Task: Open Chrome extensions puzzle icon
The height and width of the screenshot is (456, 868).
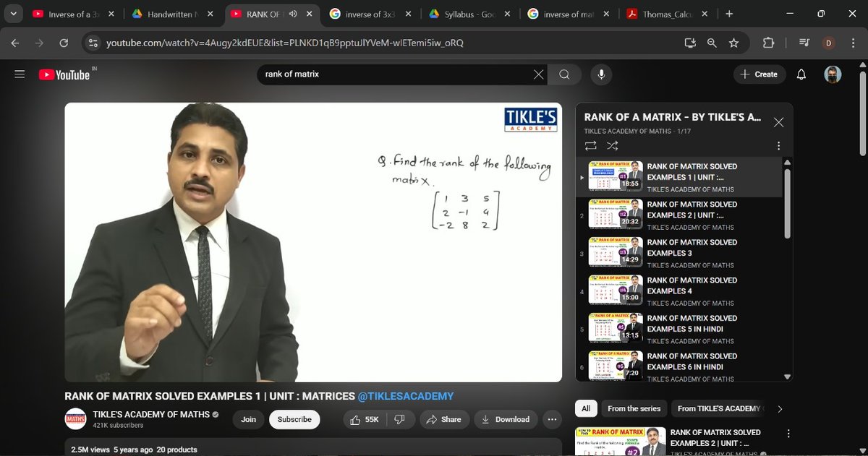Action: click(x=768, y=43)
